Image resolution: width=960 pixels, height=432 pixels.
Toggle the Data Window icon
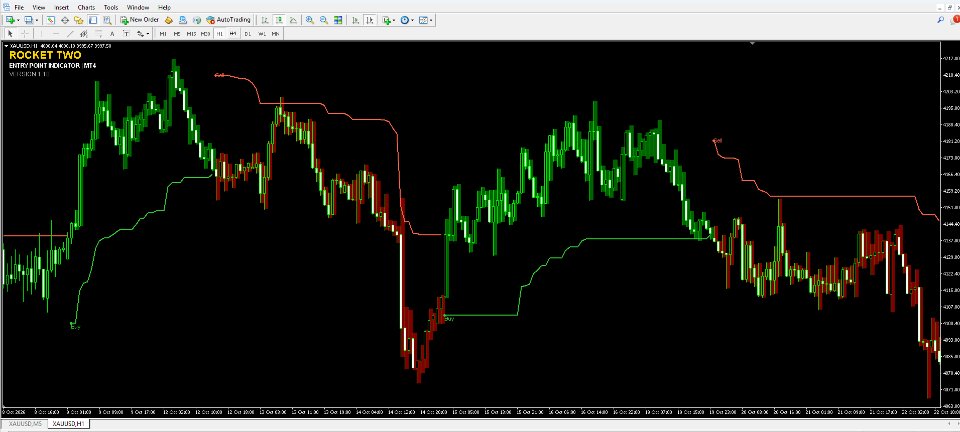point(64,20)
